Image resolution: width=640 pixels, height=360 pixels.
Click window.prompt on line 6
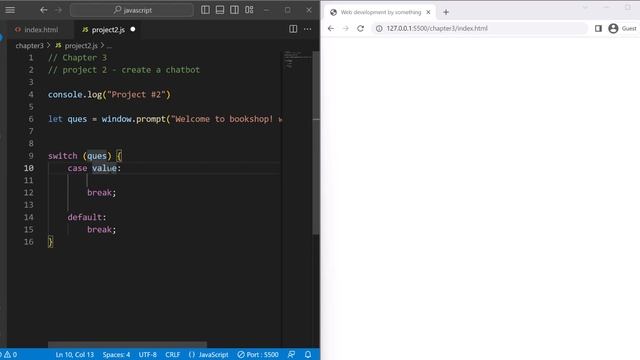[x=133, y=119]
